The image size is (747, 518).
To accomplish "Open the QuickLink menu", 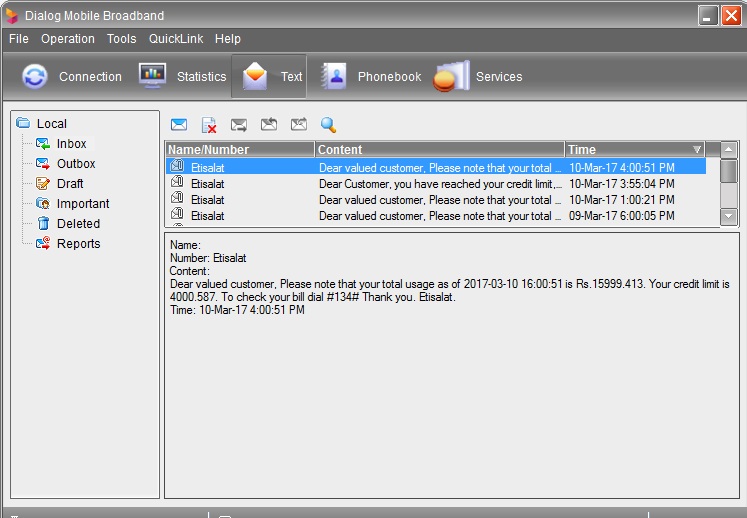I will coord(176,39).
